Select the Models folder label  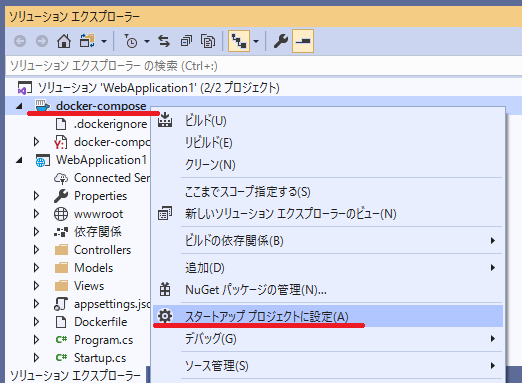tap(94, 268)
